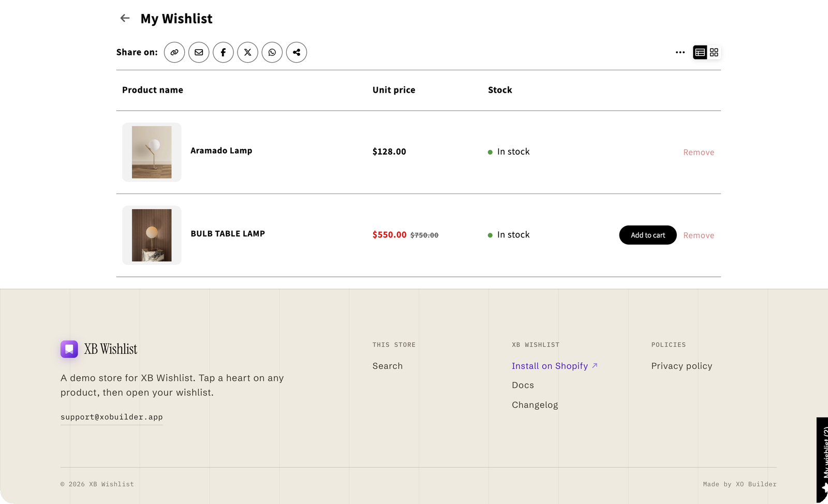Share wishlist on WhatsApp

tap(272, 52)
